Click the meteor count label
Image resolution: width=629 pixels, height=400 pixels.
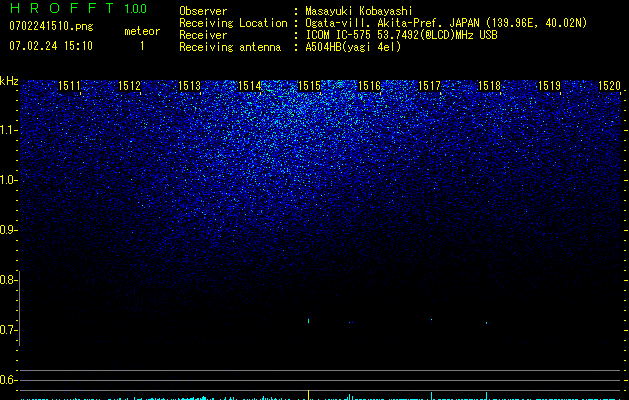pos(142,31)
